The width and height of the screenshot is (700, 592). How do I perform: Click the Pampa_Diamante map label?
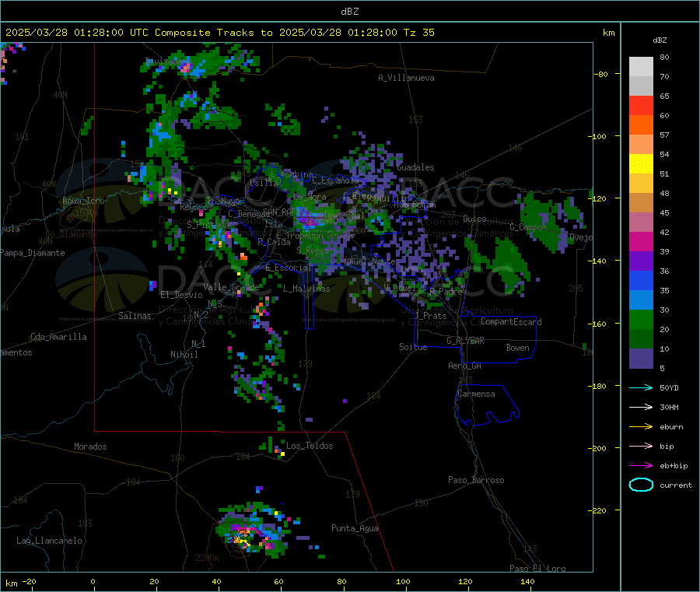click(32, 253)
